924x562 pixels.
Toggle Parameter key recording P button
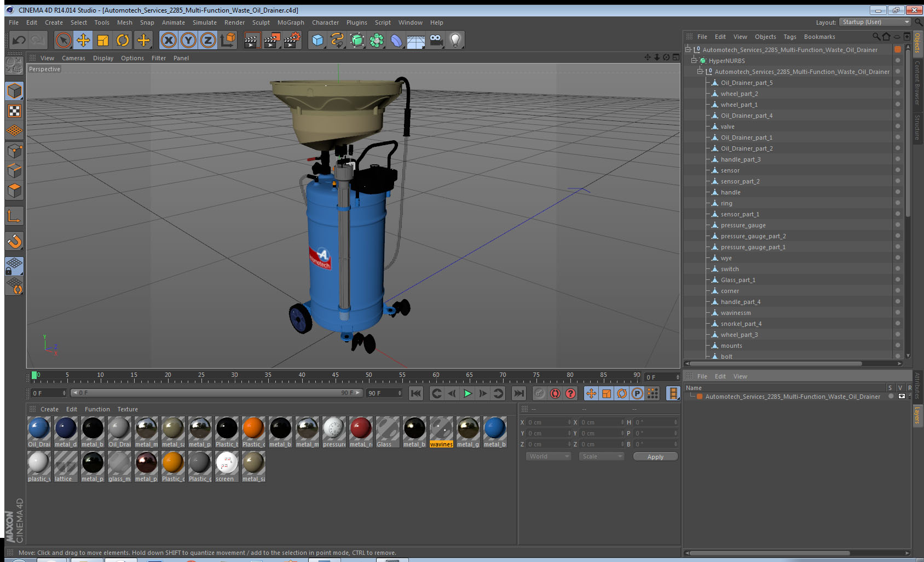tap(637, 393)
